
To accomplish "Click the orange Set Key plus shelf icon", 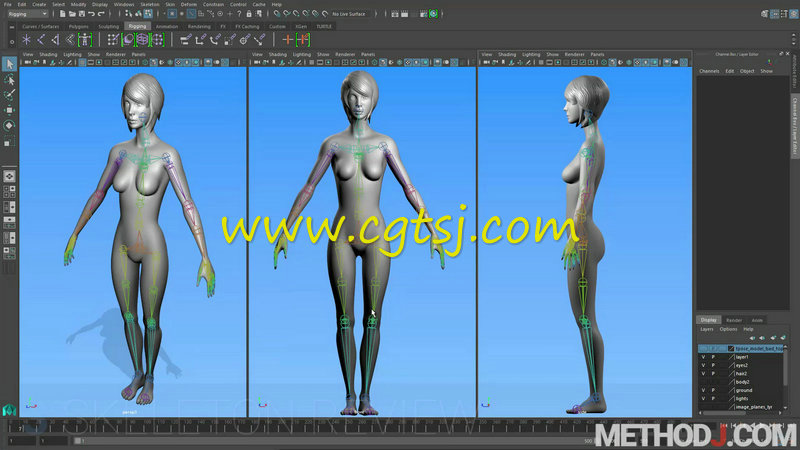I will 287,39.
